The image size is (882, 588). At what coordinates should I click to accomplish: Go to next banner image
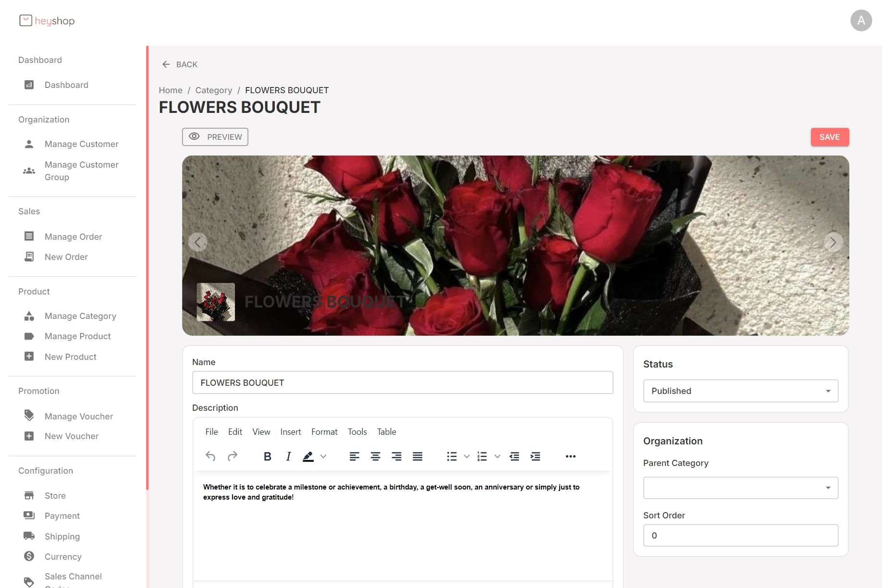click(x=833, y=242)
